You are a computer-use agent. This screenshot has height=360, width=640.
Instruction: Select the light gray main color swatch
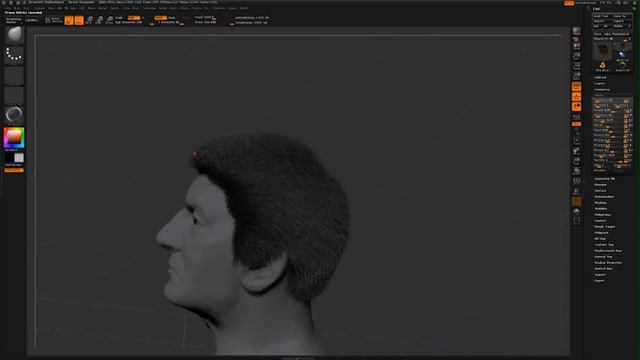[19, 158]
